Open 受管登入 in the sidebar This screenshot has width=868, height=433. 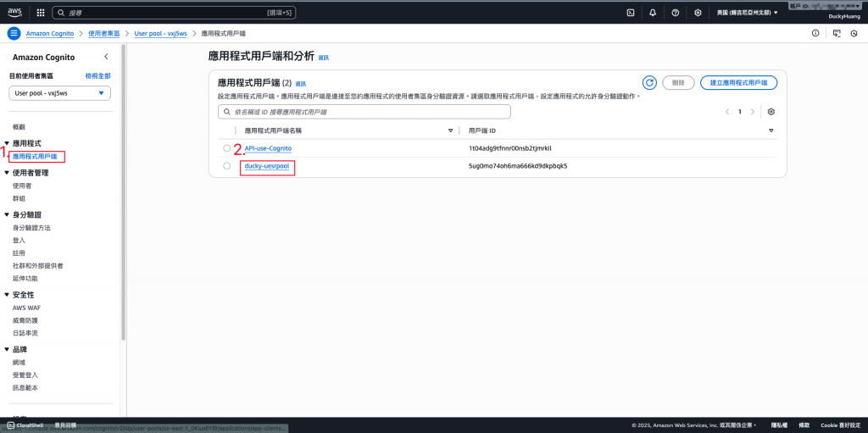(x=25, y=375)
